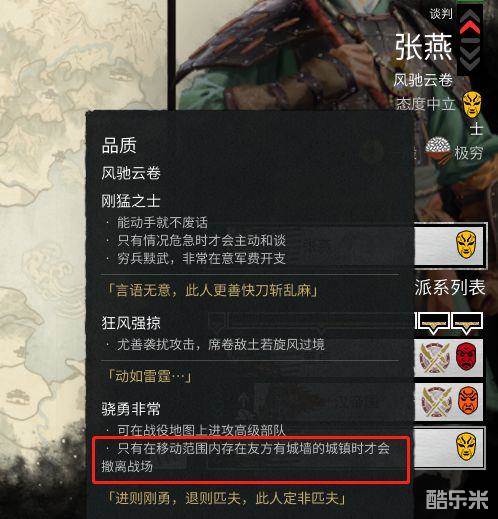Click the character name 张燕
The width and height of the screenshot is (498, 519).
click(424, 47)
